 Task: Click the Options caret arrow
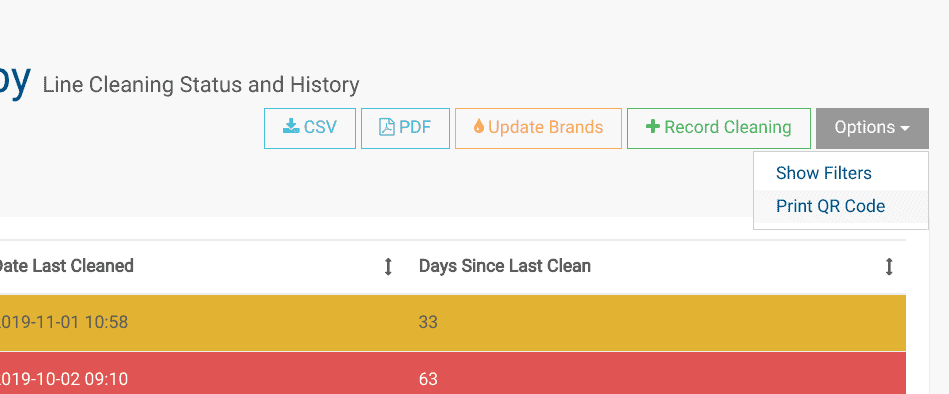pyautogui.click(x=905, y=128)
